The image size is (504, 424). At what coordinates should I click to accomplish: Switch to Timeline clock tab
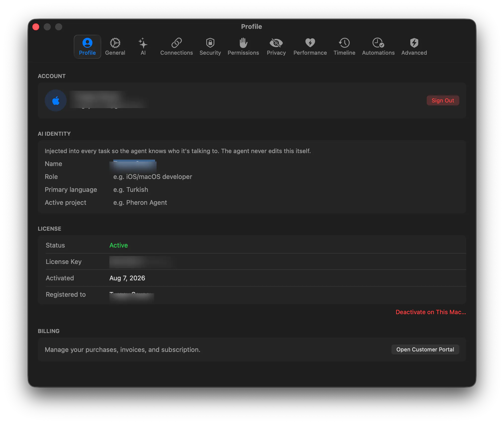(344, 46)
